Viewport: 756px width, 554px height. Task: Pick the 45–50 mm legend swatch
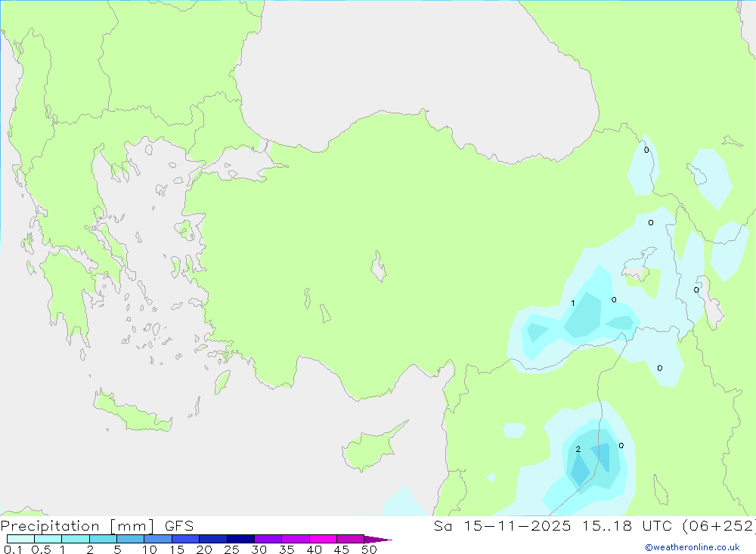coord(351,539)
